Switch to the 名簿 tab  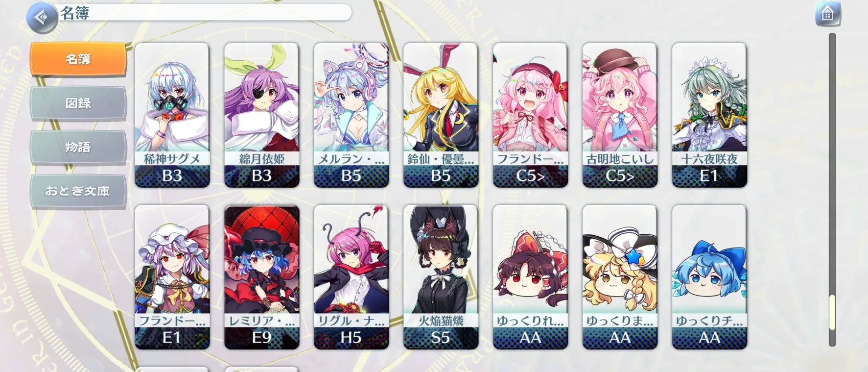point(78,59)
